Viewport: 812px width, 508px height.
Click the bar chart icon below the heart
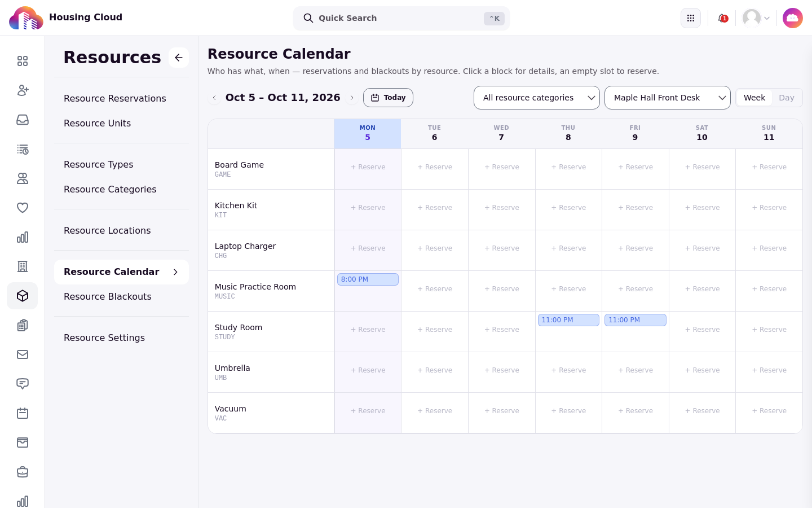coord(23,237)
